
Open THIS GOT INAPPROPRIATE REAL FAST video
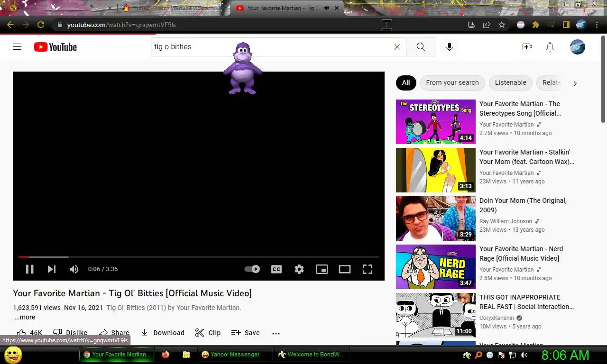click(x=526, y=302)
